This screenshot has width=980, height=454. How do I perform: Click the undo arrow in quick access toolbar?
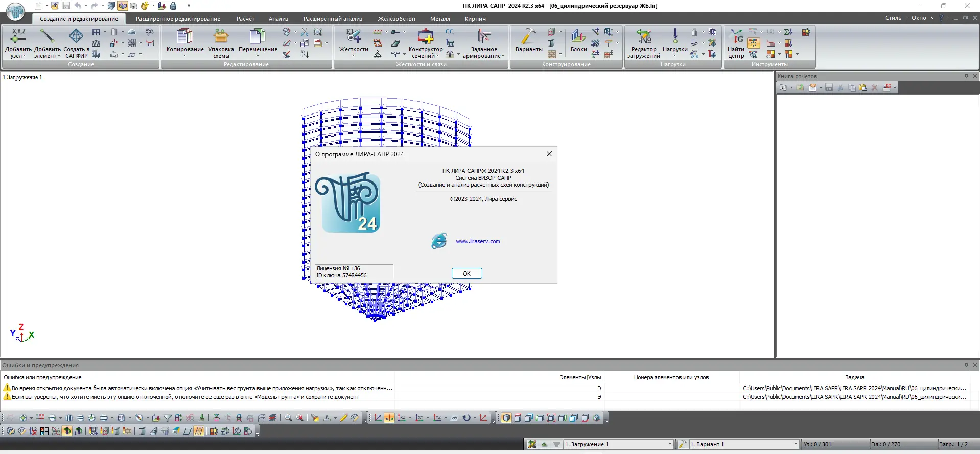coord(78,6)
